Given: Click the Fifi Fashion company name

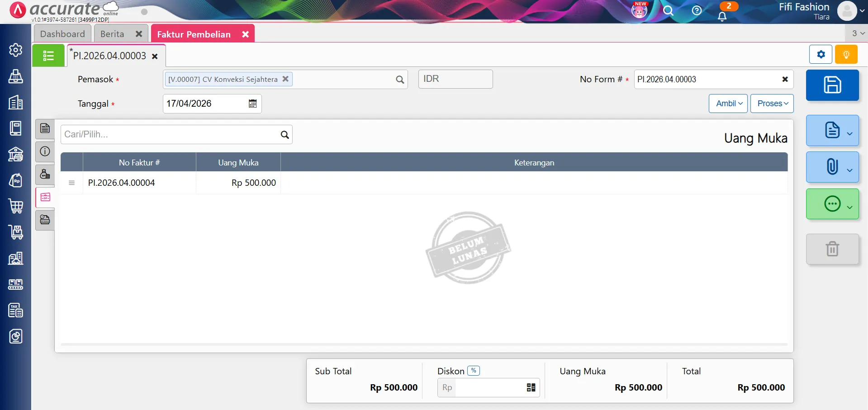Looking at the screenshot, I should click(x=804, y=7).
